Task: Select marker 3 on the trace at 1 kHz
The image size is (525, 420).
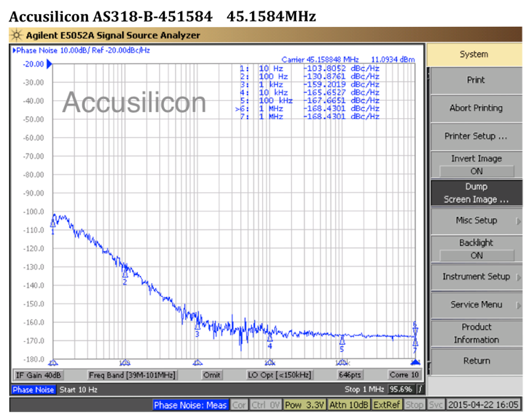Action: coord(197,326)
